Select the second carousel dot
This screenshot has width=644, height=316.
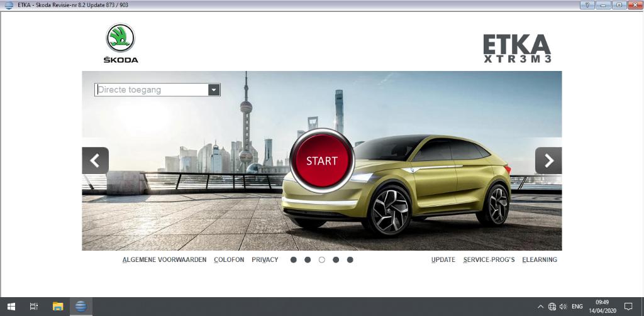(308, 259)
